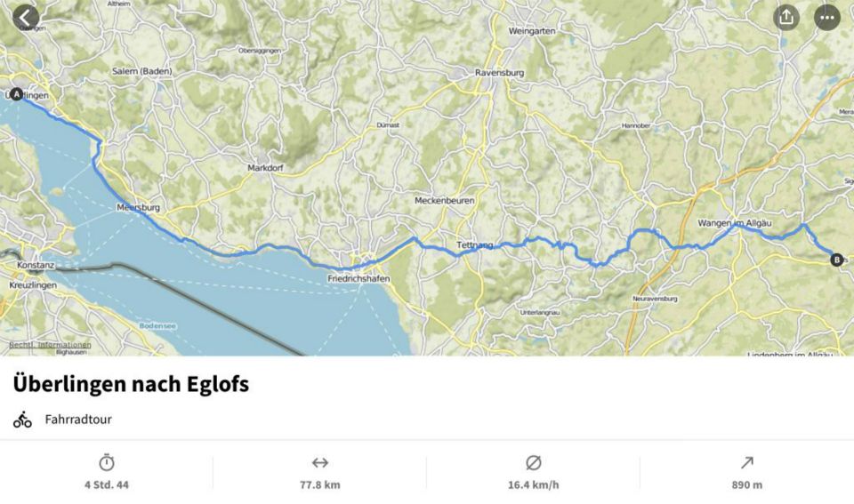Screen dimensions: 854x504
Task: Select end marker B at Eglofs
Action: pos(836,260)
